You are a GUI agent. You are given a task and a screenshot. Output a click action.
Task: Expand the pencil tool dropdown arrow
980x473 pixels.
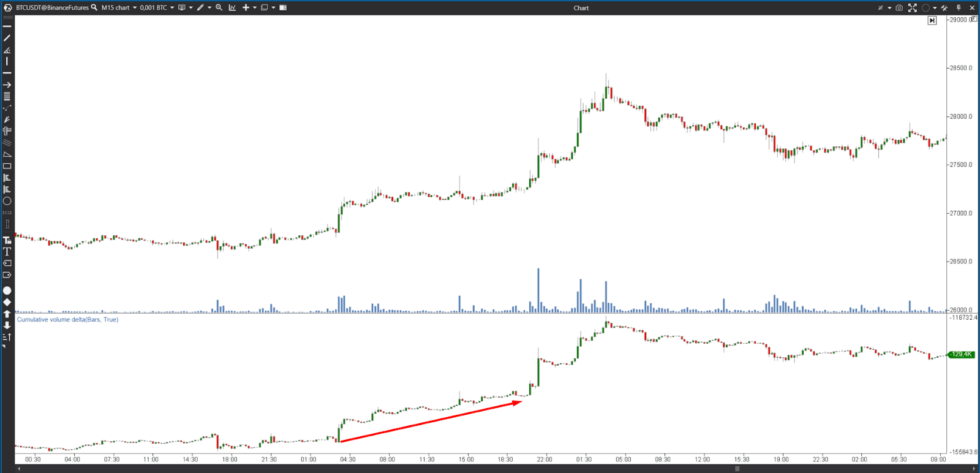[x=209, y=8]
